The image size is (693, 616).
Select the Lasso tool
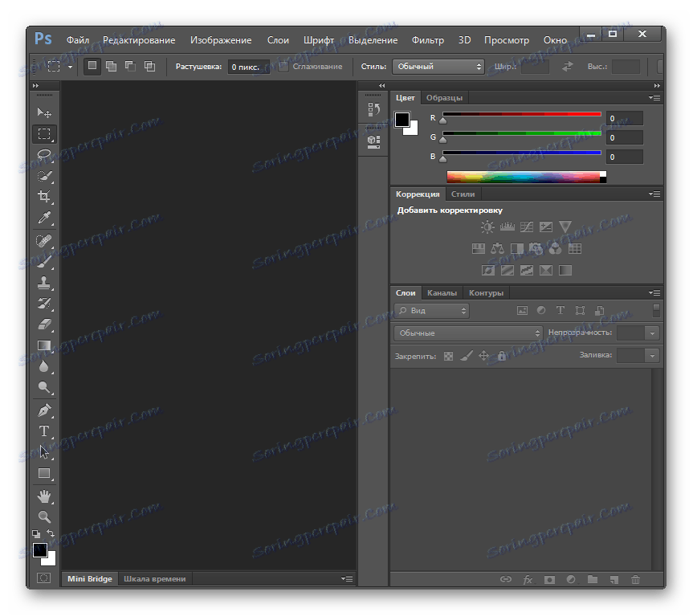click(44, 155)
